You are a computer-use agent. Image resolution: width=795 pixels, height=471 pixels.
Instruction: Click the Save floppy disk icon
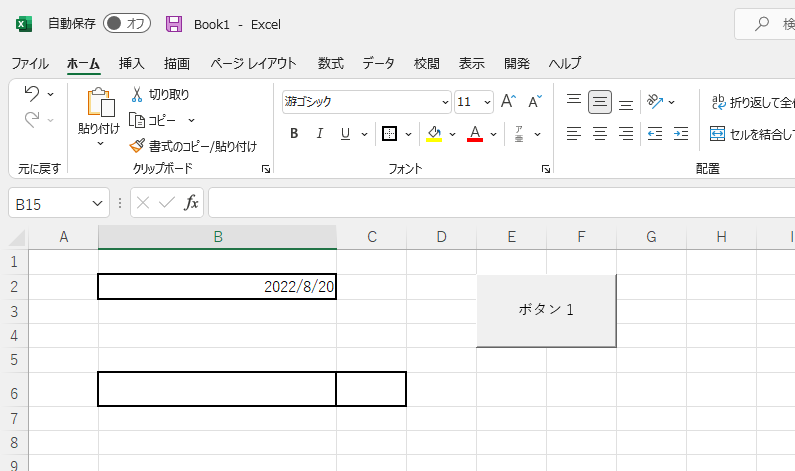click(x=174, y=24)
